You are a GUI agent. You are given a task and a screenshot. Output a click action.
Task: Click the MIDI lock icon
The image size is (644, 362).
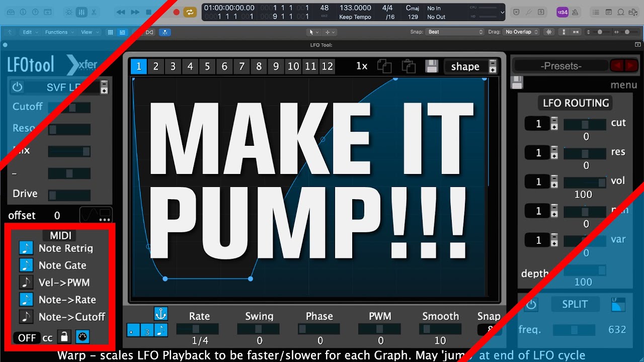(x=64, y=337)
